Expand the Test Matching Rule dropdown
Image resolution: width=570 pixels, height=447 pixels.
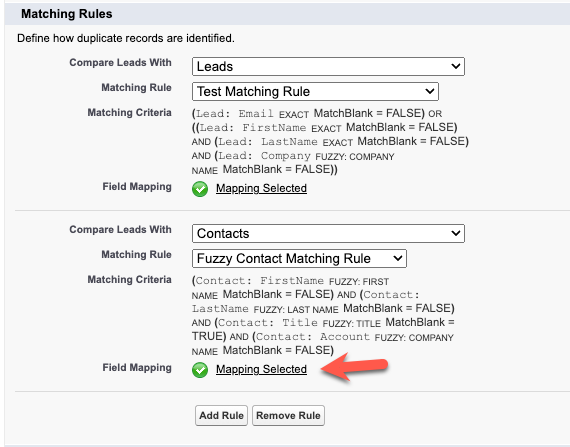[315, 91]
